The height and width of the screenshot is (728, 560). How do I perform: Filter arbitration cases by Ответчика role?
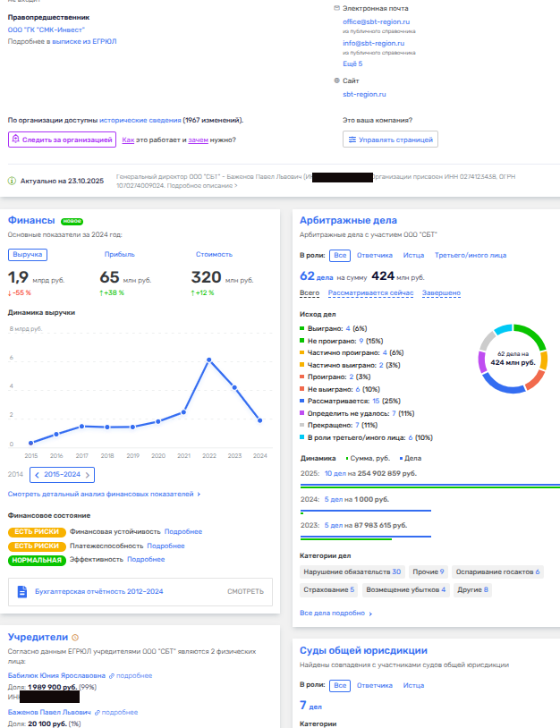click(375, 256)
